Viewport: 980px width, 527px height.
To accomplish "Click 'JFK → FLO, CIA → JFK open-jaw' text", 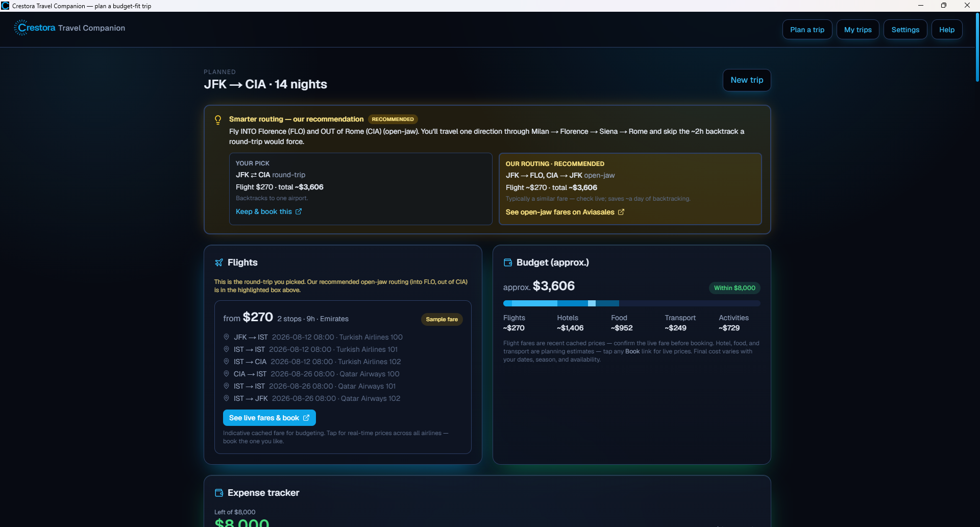I will pos(560,175).
